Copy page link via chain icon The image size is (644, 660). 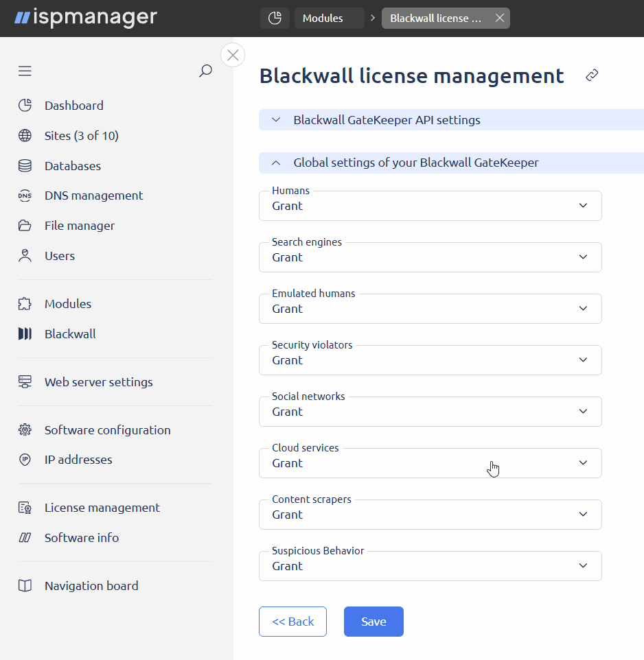tap(592, 75)
